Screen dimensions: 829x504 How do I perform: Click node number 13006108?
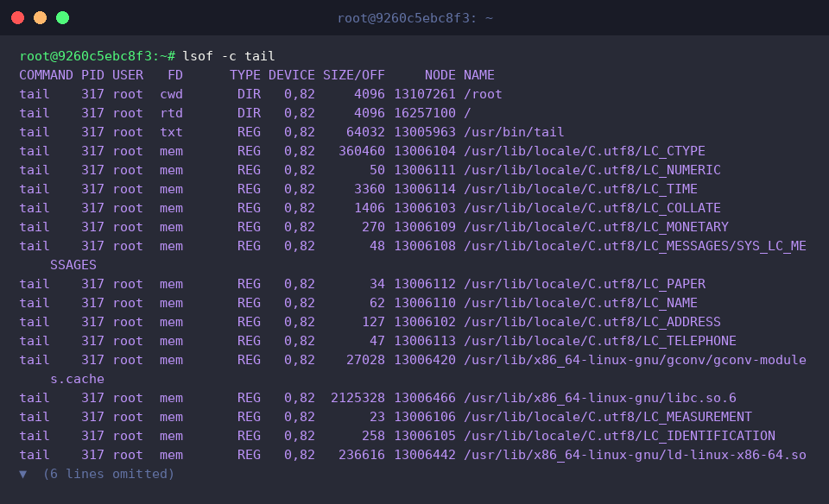(425, 246)
